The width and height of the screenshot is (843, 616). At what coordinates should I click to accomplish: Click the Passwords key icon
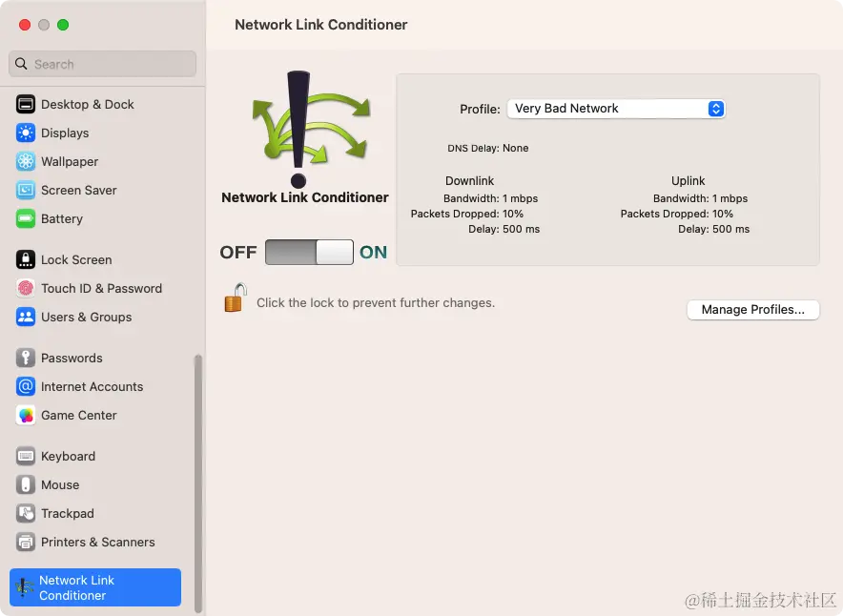[x=25, y=358]
